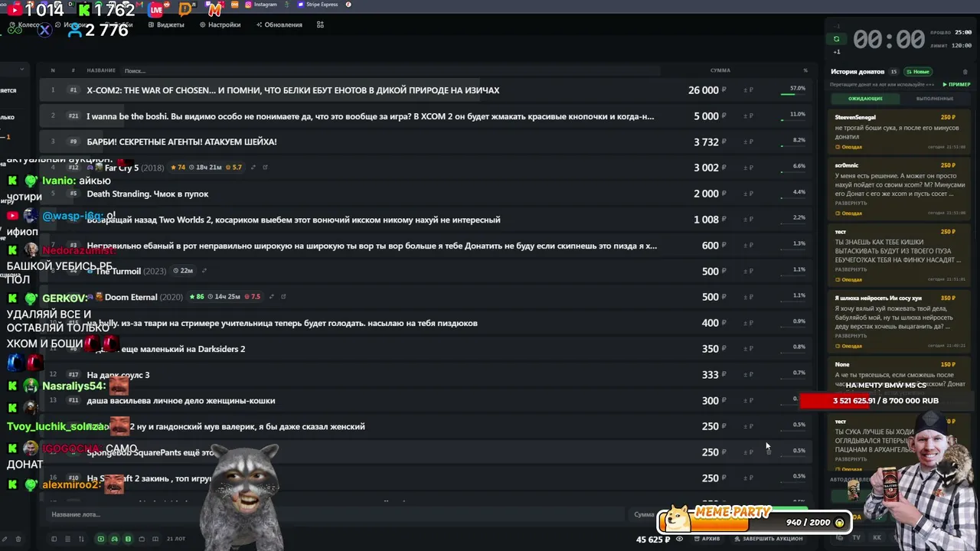Image resolution: width=980 pixels, height=551 pixels.
Task: Select the Death Stranding lot row
Action: [425, 194]
